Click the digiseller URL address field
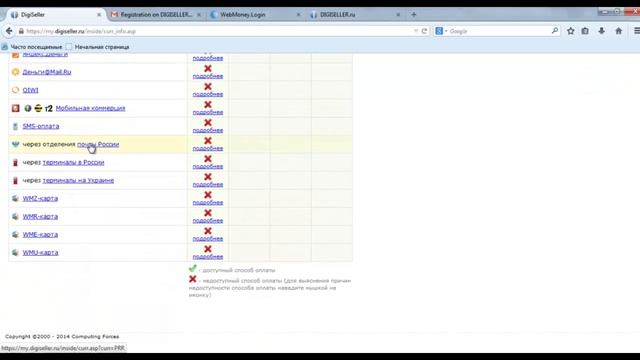 218,31
